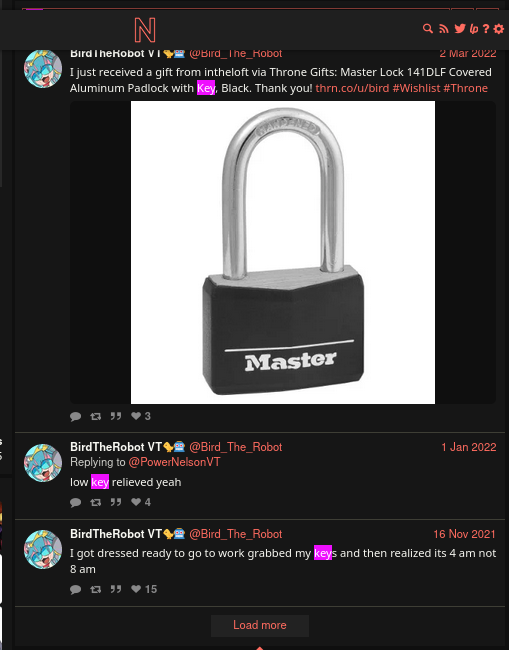The width and height of the screenshot is (509, 650).
Task: Click the heart on the 'low key relieved' tweet
Action: [136, 502]
